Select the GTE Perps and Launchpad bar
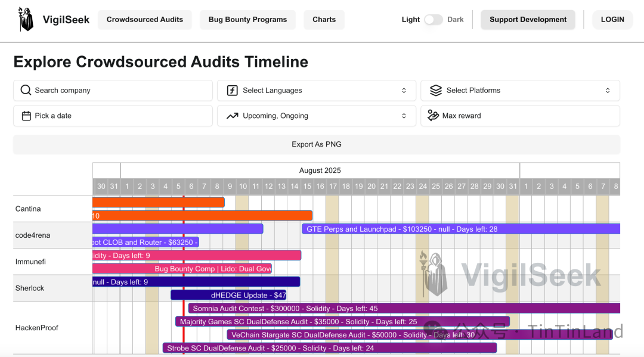The width and height of the screenshot is (644, 357). [461, 229]
